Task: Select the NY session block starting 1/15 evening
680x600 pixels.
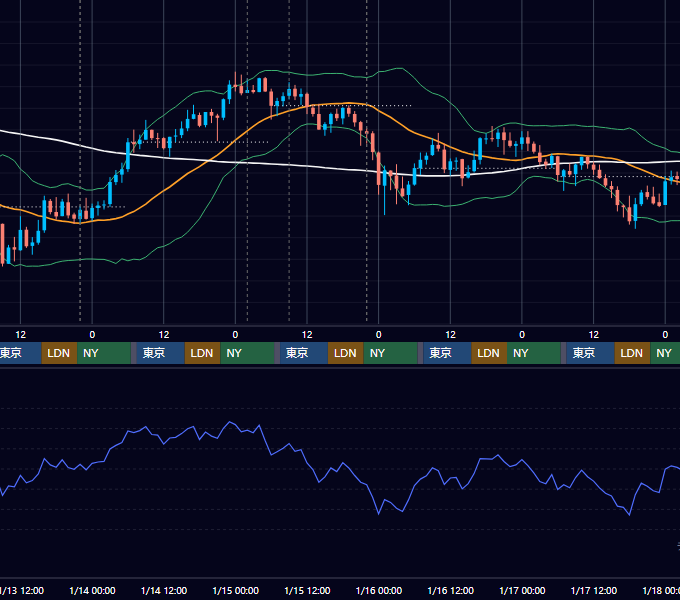Action: pyautogui.click(x=390, y=353)
